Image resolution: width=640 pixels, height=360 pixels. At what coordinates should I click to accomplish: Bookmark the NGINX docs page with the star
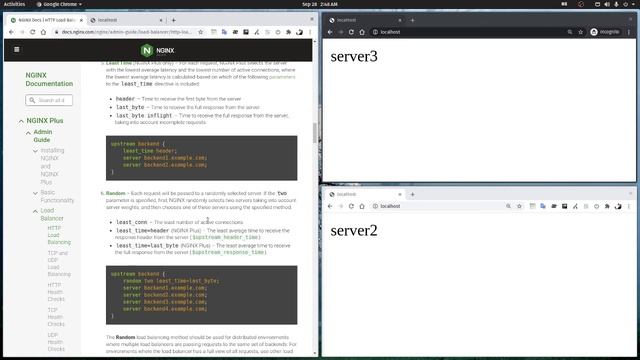[200, 32]
